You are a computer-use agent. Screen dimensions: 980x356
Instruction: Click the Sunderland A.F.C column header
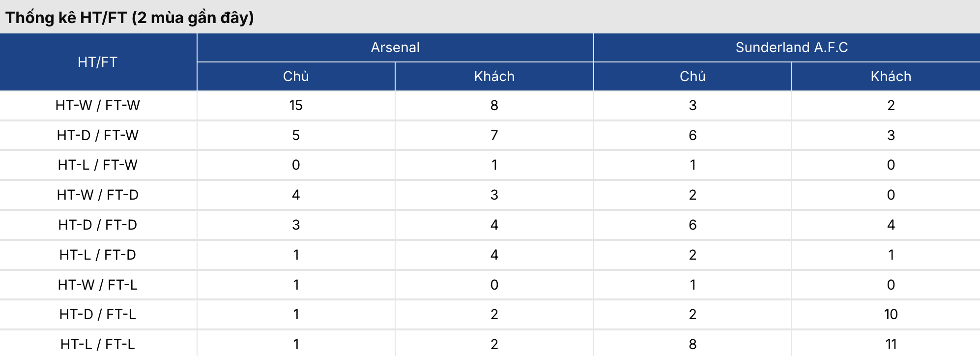[791, 48]
